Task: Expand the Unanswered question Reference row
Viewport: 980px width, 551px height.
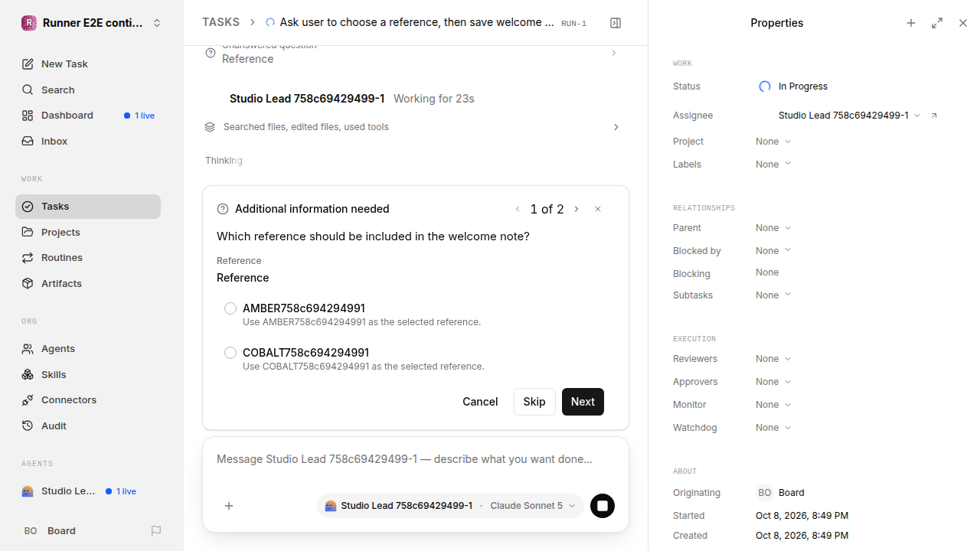Action: tap(412, 53)
